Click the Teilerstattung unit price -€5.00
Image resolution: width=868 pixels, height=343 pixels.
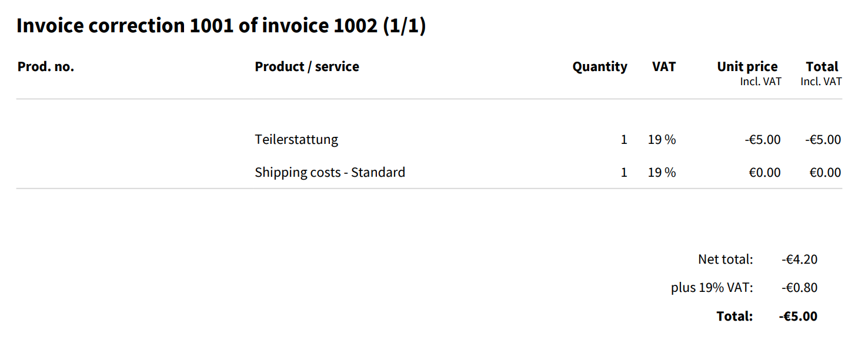(762, 140)
